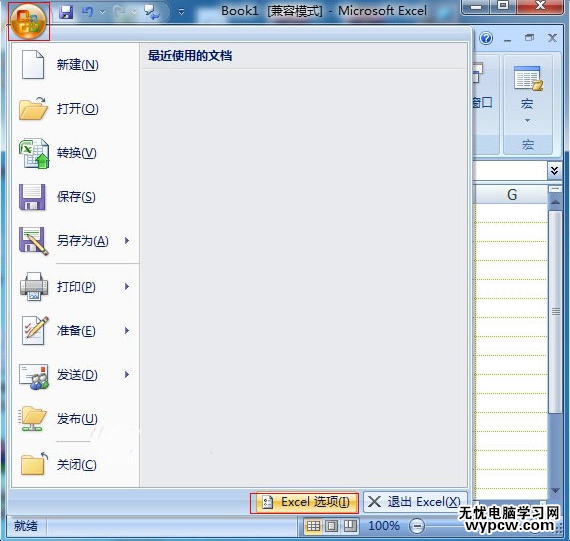Open the Redo history dropdown arrow
Screen dimensions: 570x541
134,12
